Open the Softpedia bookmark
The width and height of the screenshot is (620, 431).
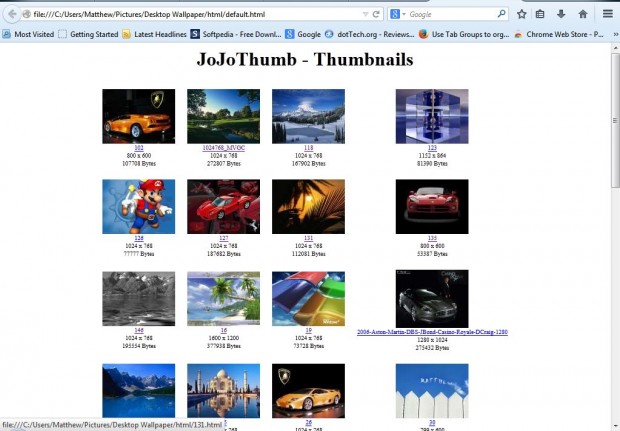click(236, 34)
